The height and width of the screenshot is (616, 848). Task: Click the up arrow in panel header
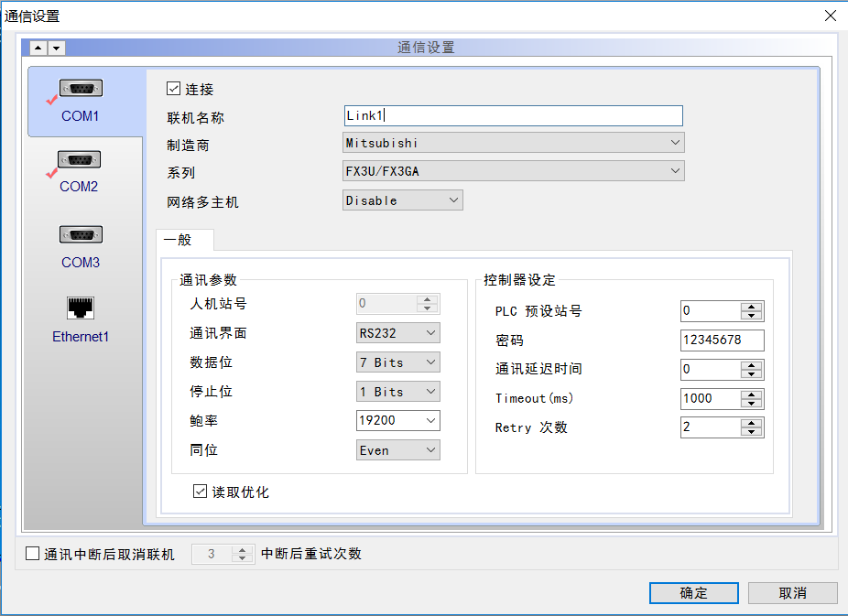coord(38,48)
